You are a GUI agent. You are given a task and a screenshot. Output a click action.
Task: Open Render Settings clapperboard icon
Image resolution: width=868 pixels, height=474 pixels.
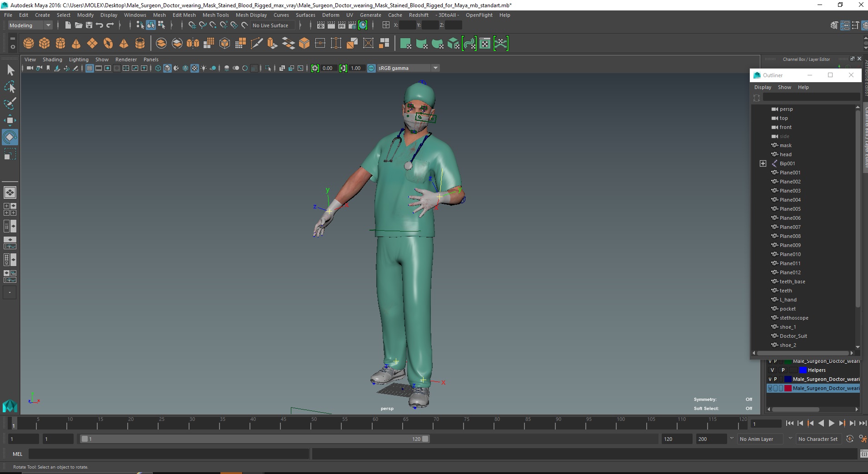pos(352,25)
